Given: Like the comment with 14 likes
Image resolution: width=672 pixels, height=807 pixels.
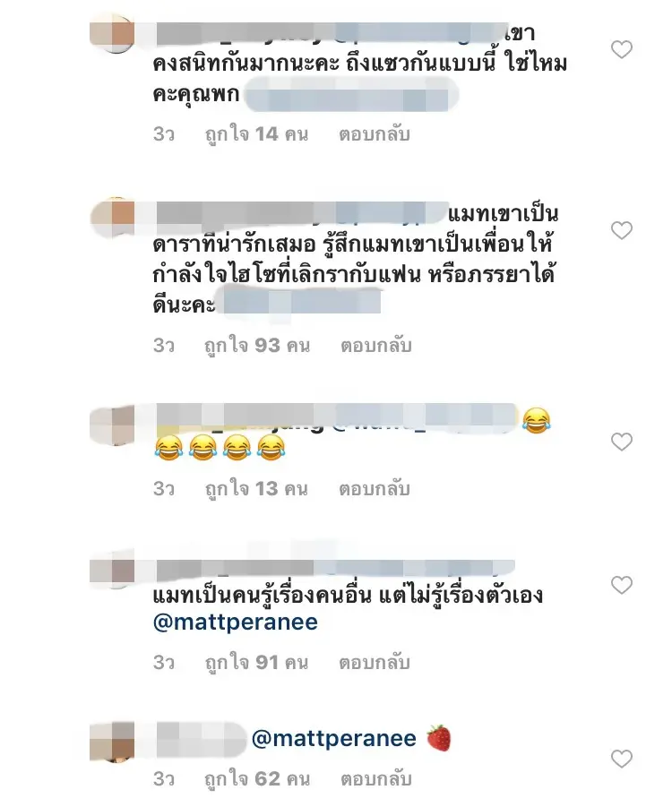Looking at the screenshot, I should tap(622, 50).
